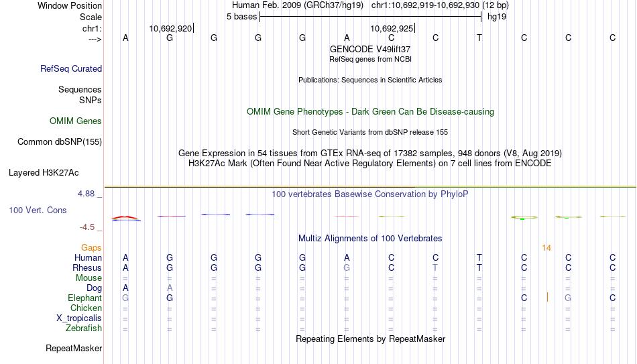The width and height of the screenshot is (637, 364).
Task: Click the GENCODE V49lift37 track title
Action: [x=370, y=49]
